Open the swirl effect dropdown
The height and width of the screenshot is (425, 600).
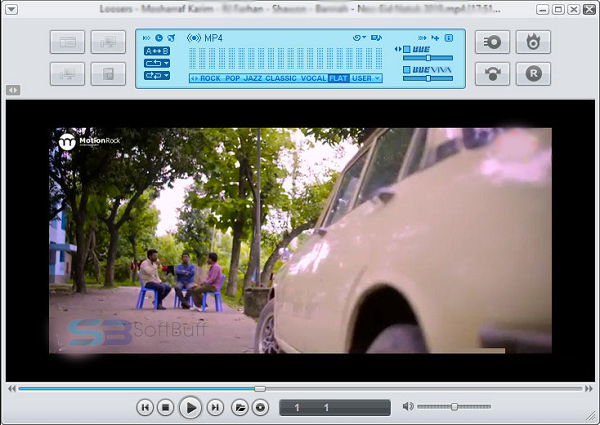359,37
